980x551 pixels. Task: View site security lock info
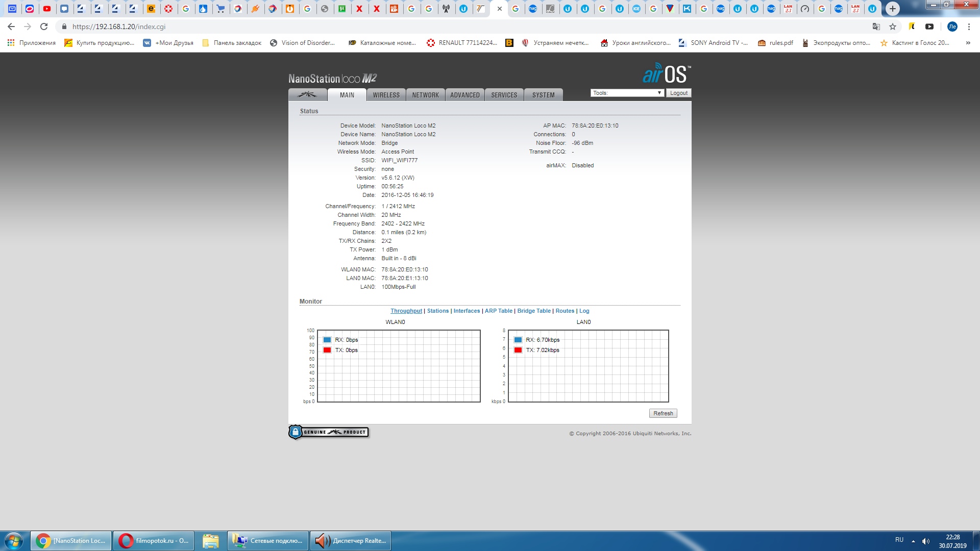coord(64,27)
